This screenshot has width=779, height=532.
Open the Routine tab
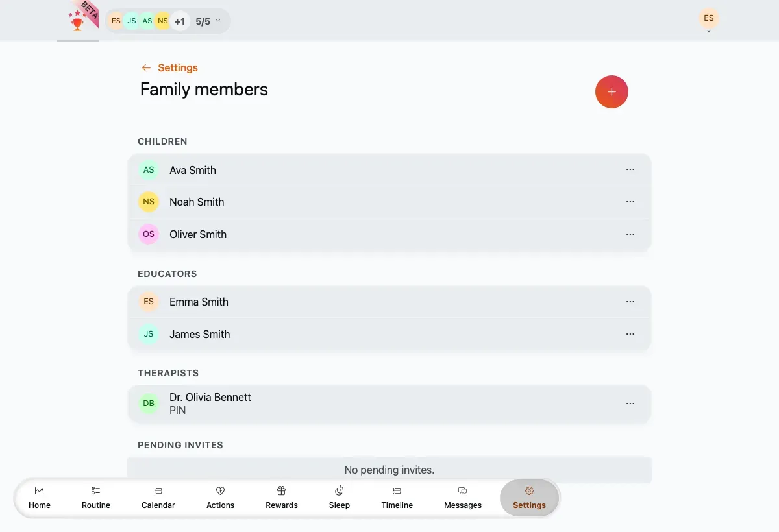96,498
